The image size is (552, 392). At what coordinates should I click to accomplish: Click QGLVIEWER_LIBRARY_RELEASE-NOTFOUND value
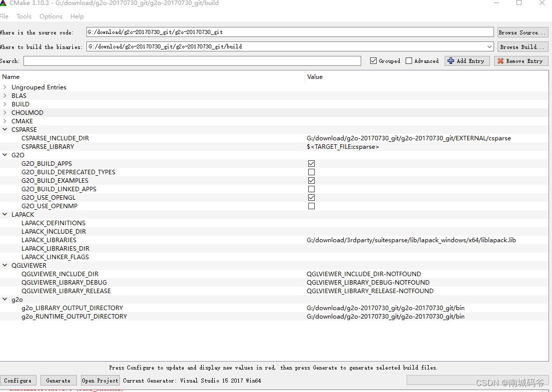pyautogui.click(x=370, y=291)
